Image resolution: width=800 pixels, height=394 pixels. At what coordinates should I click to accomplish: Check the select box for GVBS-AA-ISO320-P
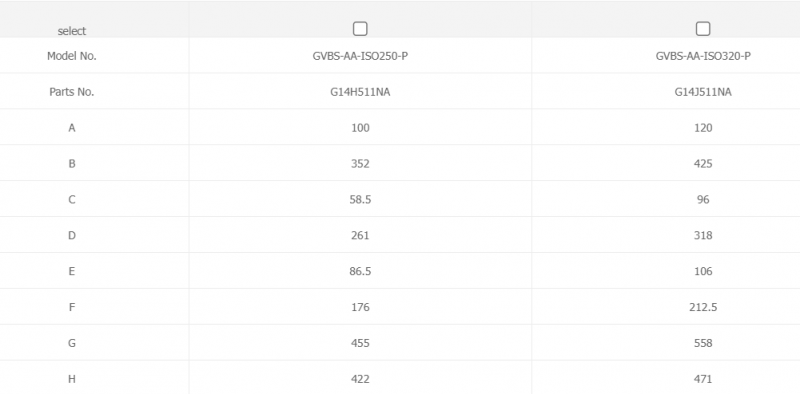click(703, 29)
